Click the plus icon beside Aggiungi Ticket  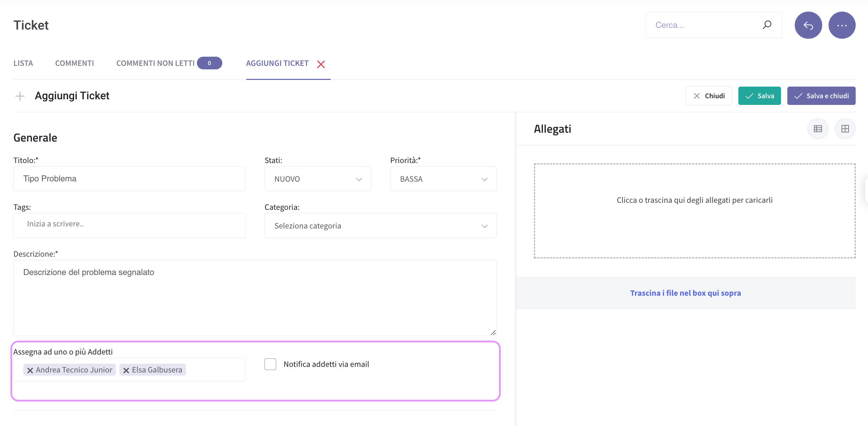click(x=20, y=96)
